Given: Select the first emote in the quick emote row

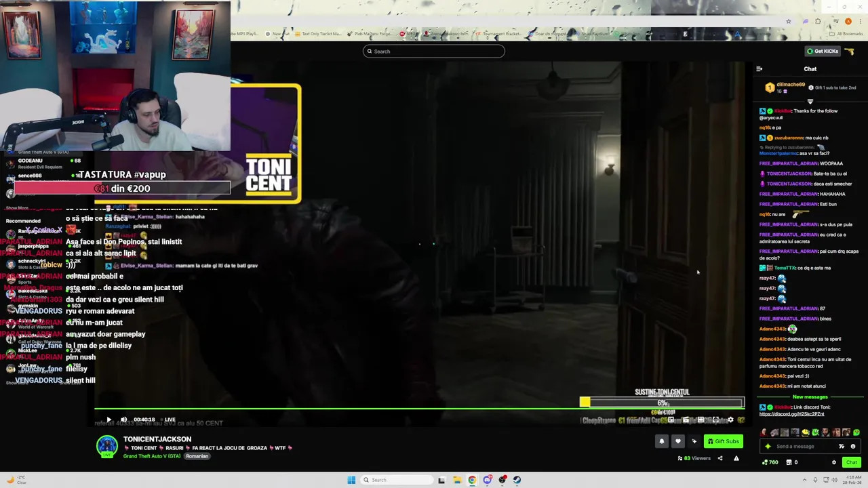Looking at the screenshot, I should coord(764,432).
